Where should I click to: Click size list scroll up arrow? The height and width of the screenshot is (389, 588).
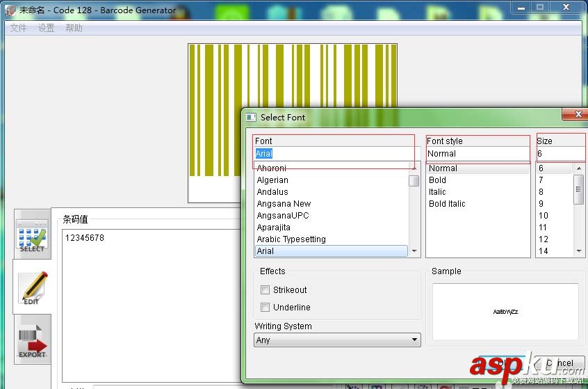click(579, 168)
